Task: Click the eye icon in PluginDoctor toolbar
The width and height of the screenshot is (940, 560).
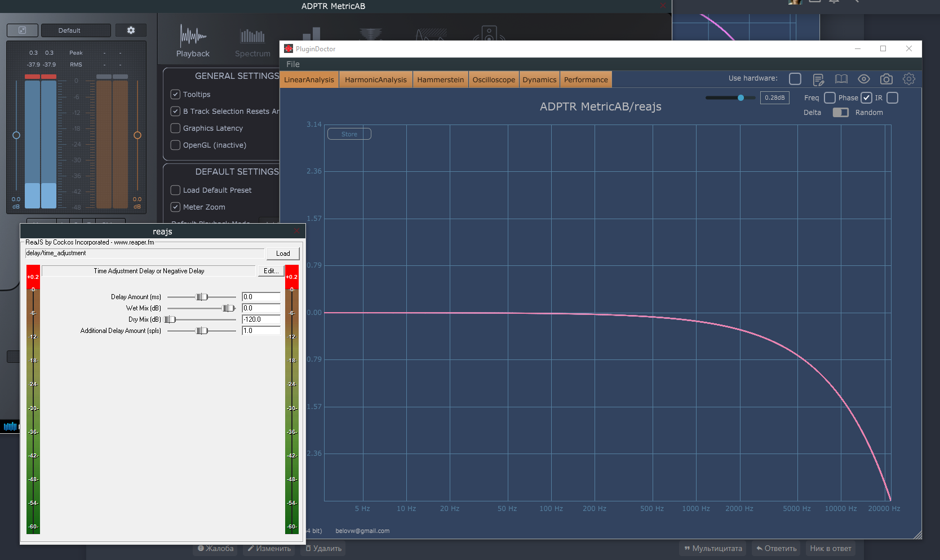Action: pos(863,79)
